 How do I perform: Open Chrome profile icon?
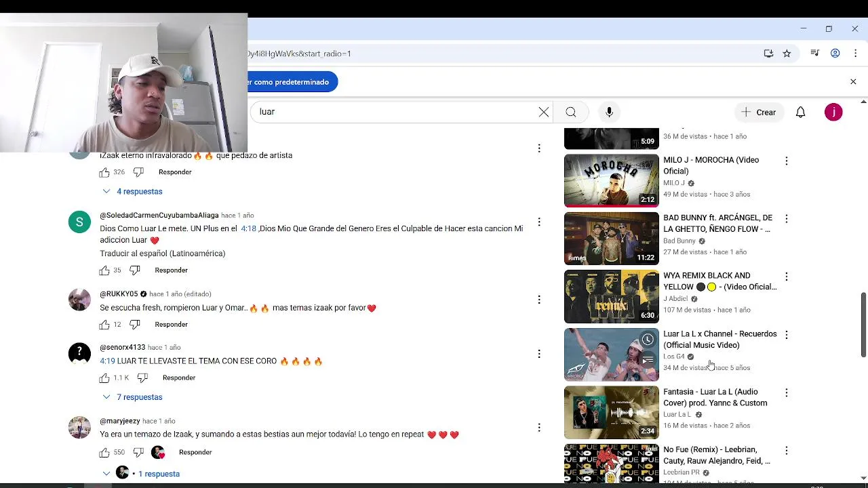coord(835,54)
